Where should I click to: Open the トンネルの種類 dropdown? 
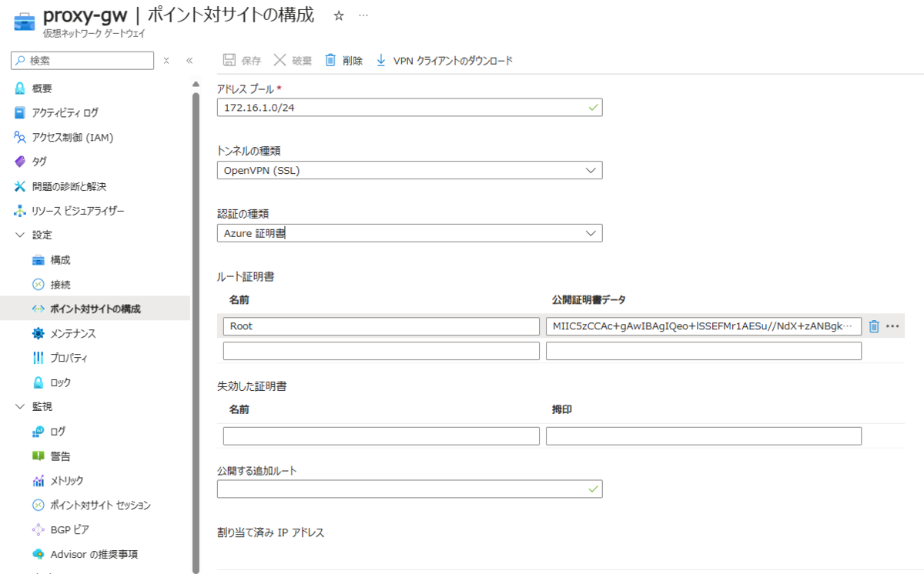(410, 170)
